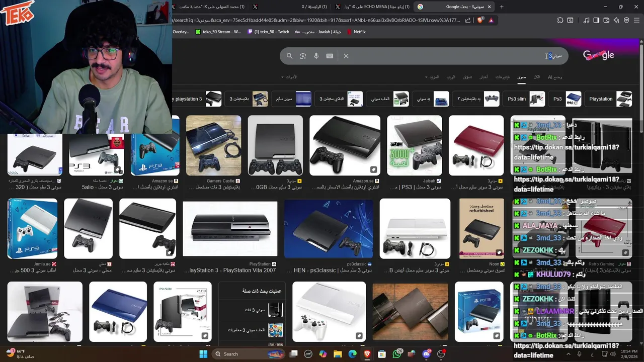Click related search العاب سوني 3 مغامرات
This screenshot has width=644, height=362.
click(252, 330)
